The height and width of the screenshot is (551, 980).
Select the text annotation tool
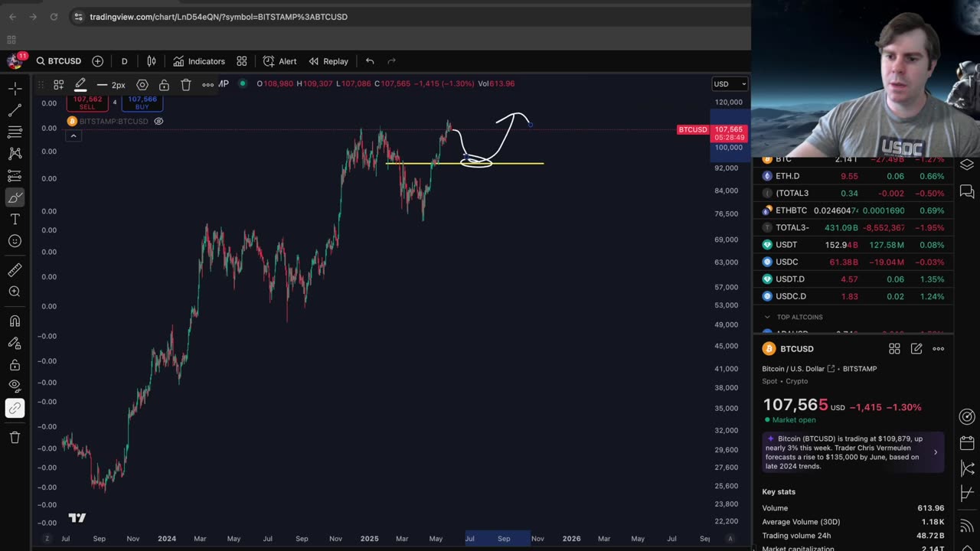tap(15, 220)
